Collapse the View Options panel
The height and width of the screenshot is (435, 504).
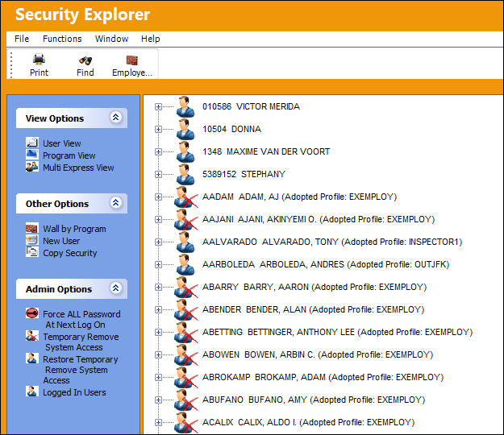(115, 118)
